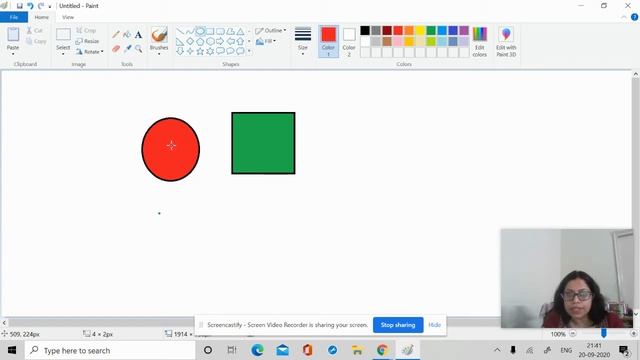This screenshot has width=640, height=360.
Task: Click Stop sharing button
Action: 398,325
